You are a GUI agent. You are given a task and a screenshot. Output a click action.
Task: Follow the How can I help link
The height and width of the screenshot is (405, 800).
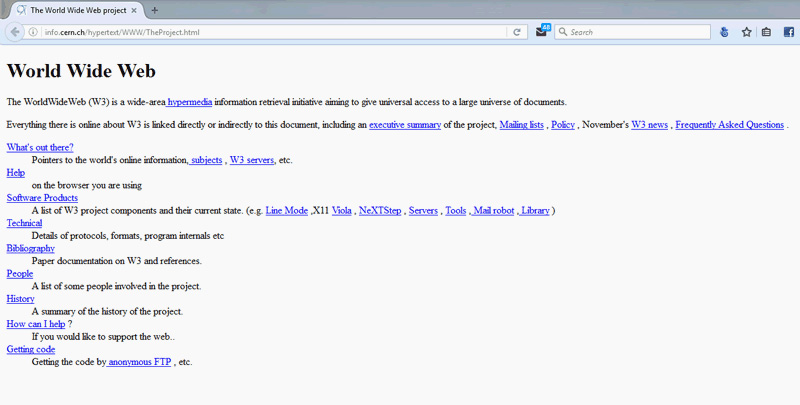[x=36, y=324]
